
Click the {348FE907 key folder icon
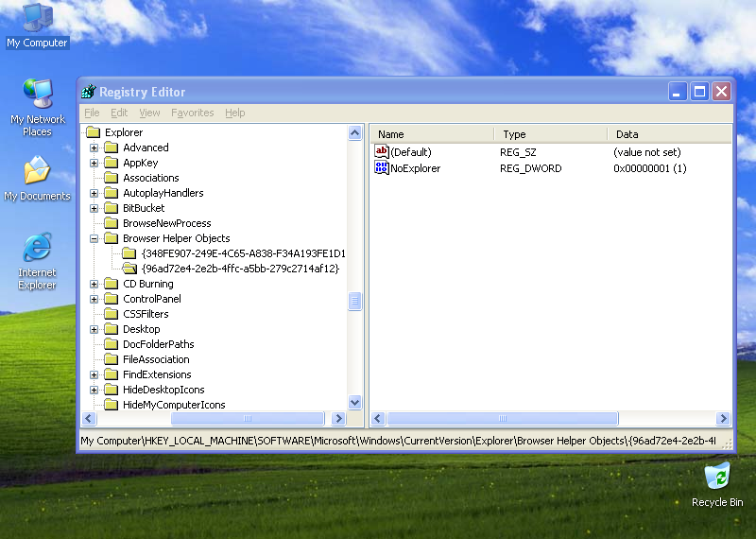(x=129, y=253)
